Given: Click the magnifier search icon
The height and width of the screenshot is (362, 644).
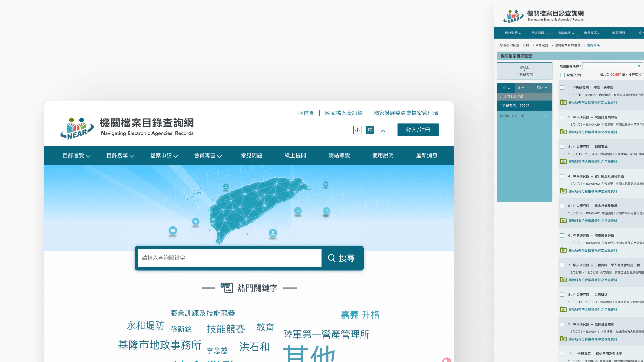Looking at the screenshot, I should (332, 258).
